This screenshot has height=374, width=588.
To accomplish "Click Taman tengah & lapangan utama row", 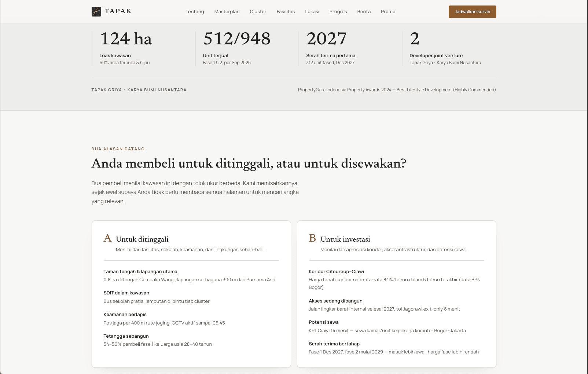I will click(191, 275).
